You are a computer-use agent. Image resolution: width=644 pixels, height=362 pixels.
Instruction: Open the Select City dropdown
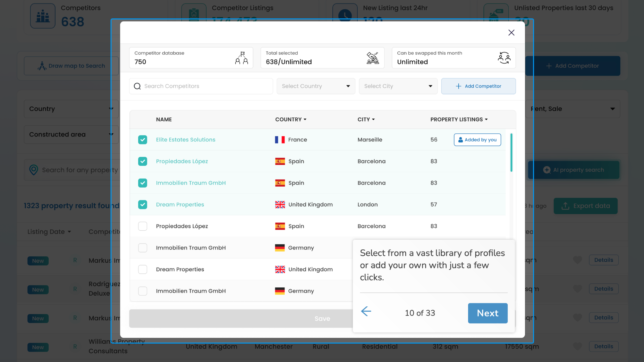[x=398, y=86]
